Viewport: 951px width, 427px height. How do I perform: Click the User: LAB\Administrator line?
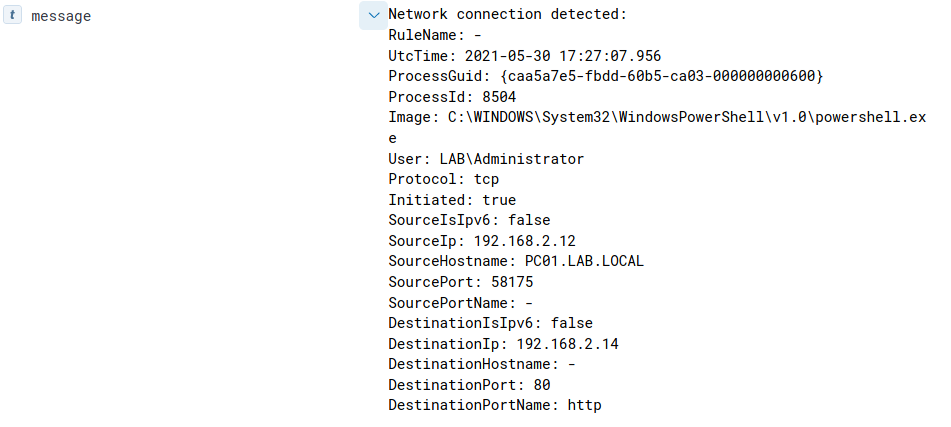(x=486, y=159)
